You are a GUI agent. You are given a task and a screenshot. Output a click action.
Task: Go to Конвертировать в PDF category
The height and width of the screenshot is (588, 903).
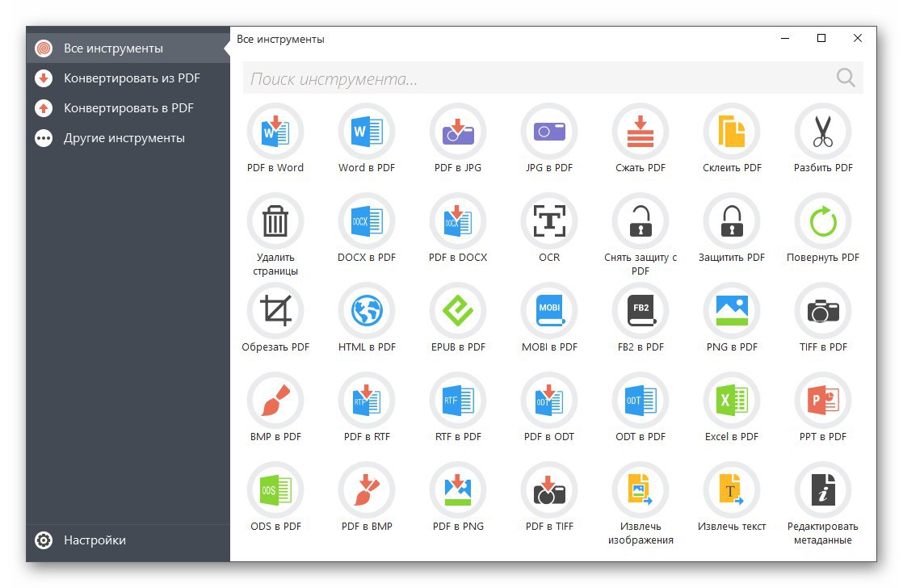tap(128, 108)
